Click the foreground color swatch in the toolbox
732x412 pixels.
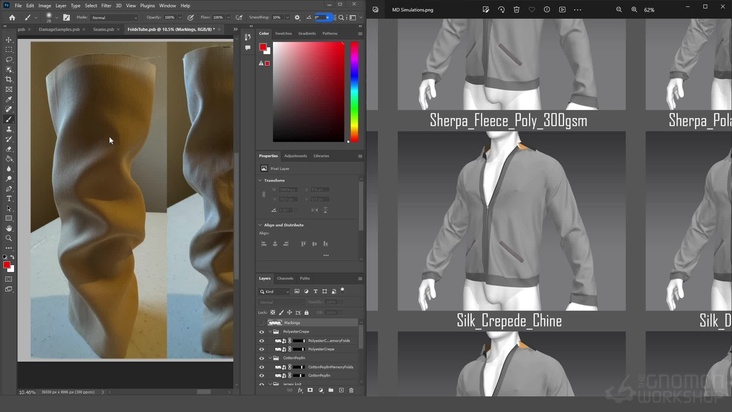pos(6,265)
